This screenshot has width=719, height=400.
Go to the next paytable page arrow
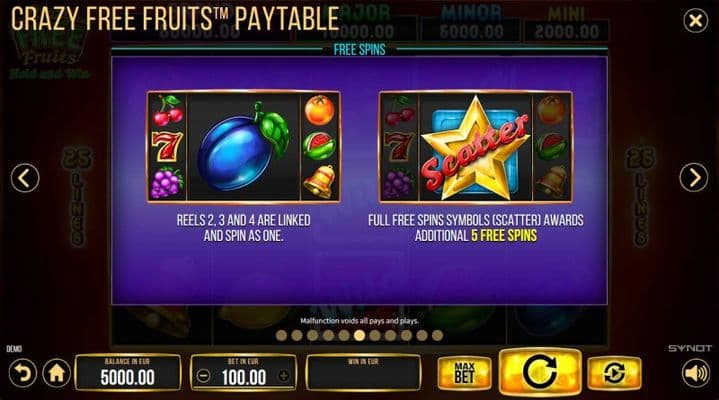tap(693, 177)
